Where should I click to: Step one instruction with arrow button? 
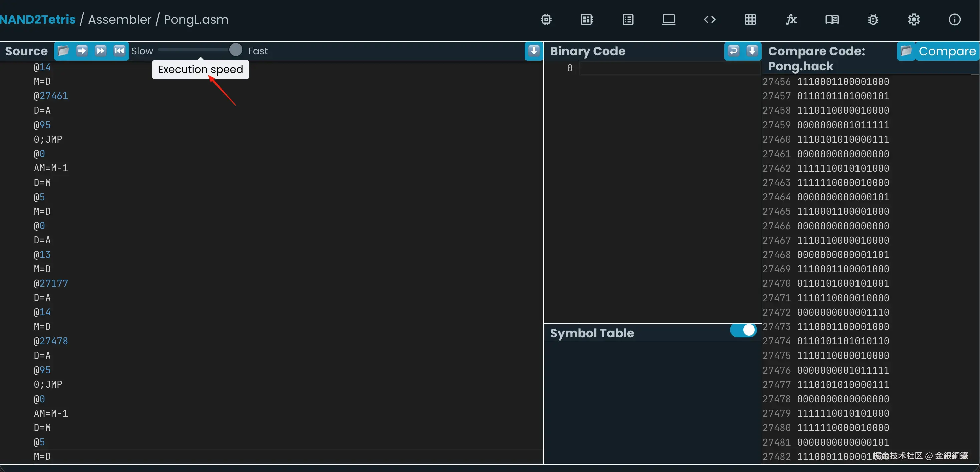pos(82,51)
